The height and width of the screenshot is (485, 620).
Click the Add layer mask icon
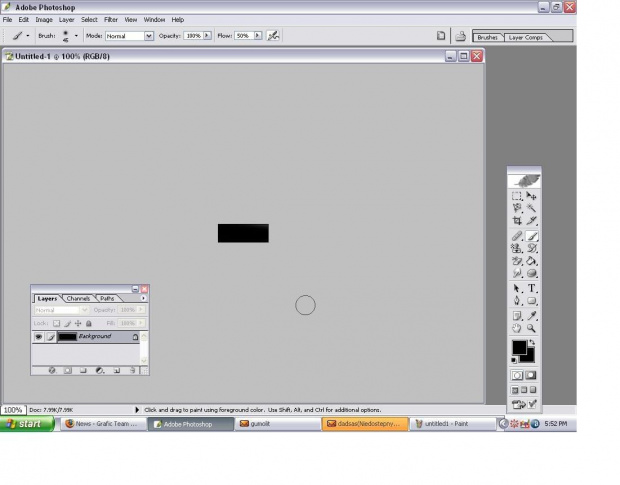[68, 370]
